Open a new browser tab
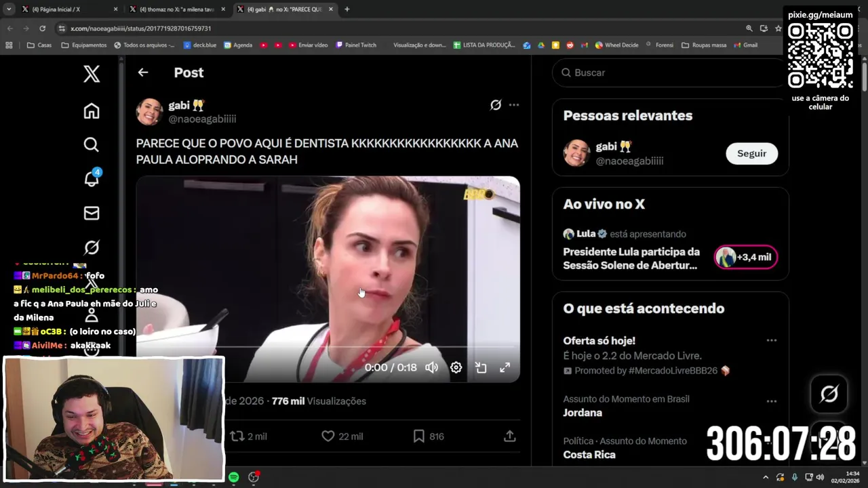868x488 pixels. [347, 9]
